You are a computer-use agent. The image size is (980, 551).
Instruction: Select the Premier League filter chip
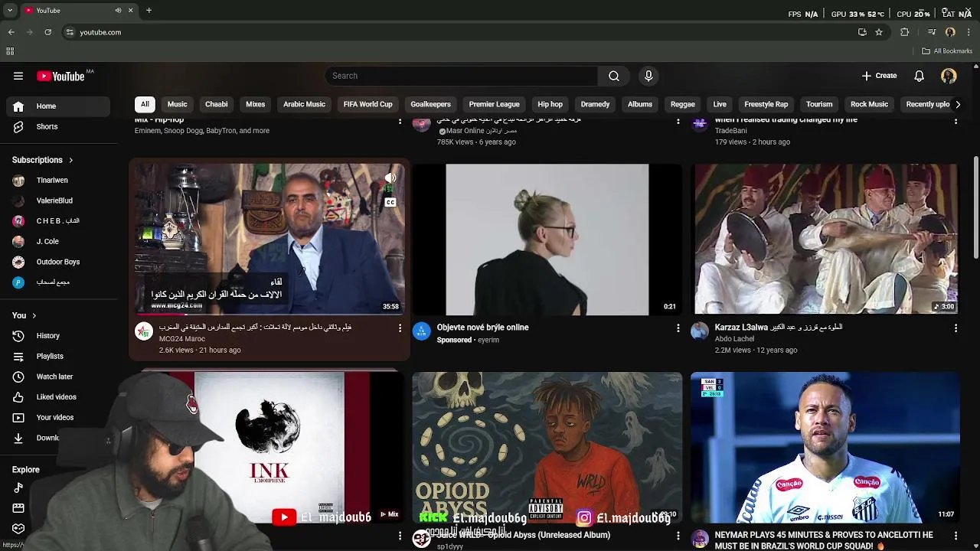tap(494, 104)
